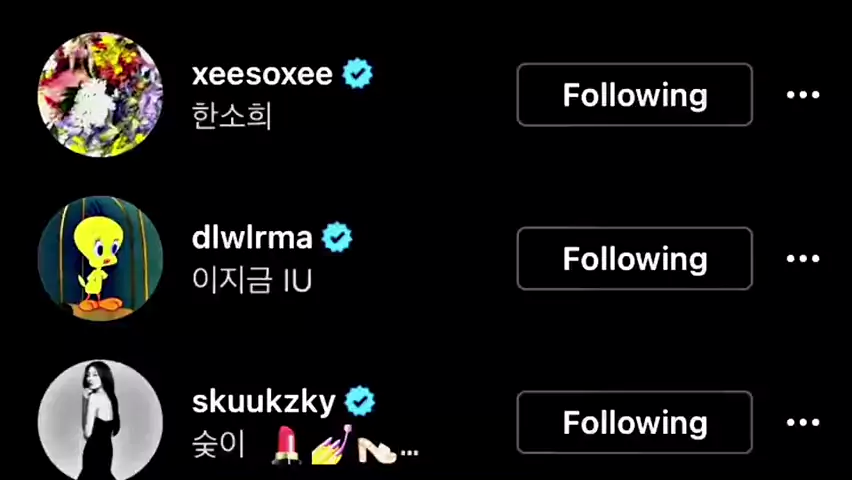Click the display name 숯이
Screen dimensions: 852x480
click(219, 445)
